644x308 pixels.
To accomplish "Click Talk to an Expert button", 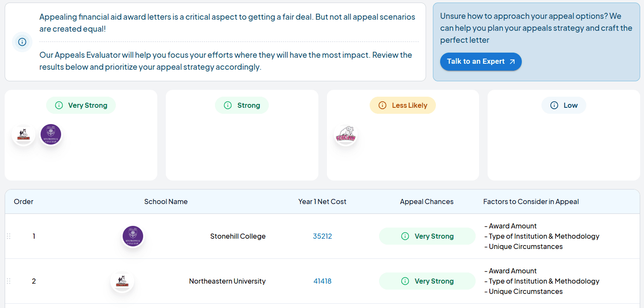I will [x=481, y=62].
